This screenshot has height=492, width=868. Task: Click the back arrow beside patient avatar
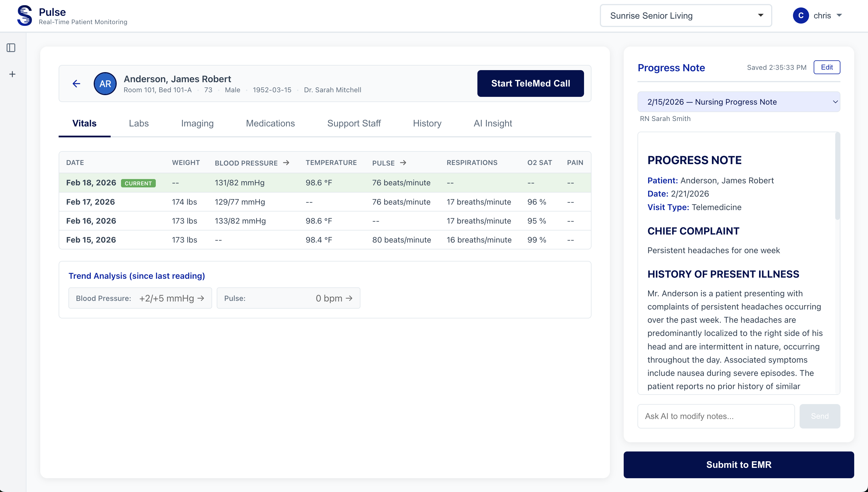pyautogui.click(x=76, y=83)
